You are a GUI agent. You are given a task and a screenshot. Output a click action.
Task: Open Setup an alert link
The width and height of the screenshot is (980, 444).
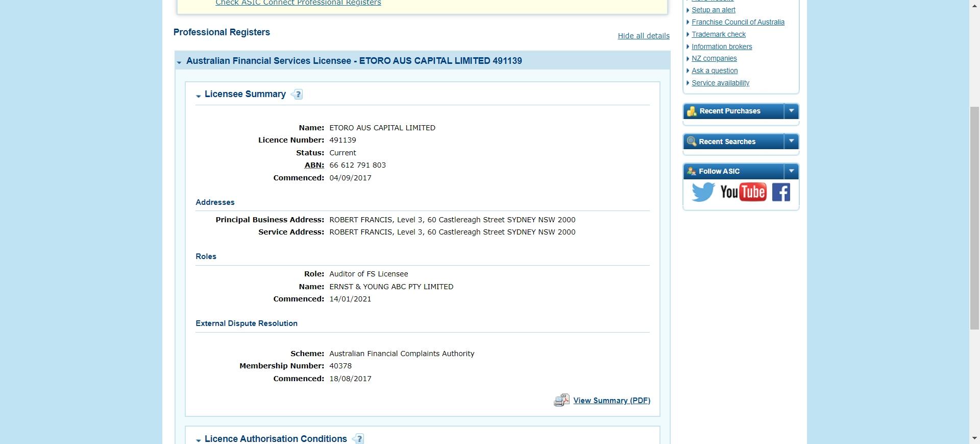713,10
